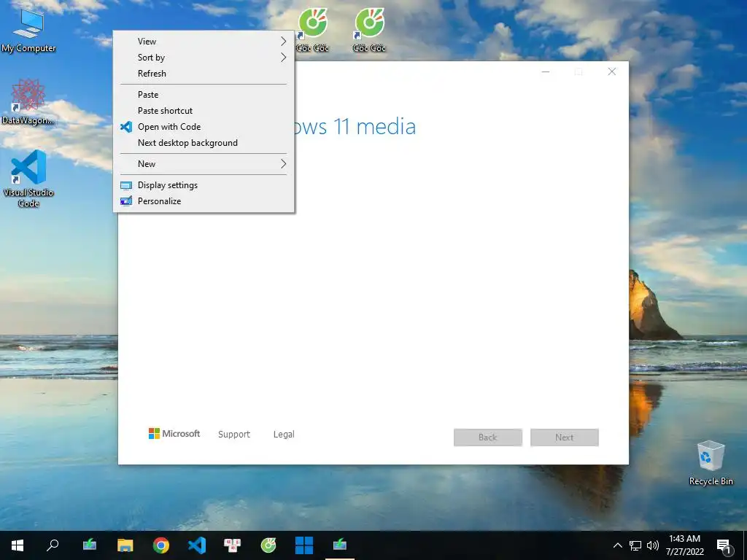Click the View submenu arrow
This screenshot has width=747, height=560.
coord(284,42)
